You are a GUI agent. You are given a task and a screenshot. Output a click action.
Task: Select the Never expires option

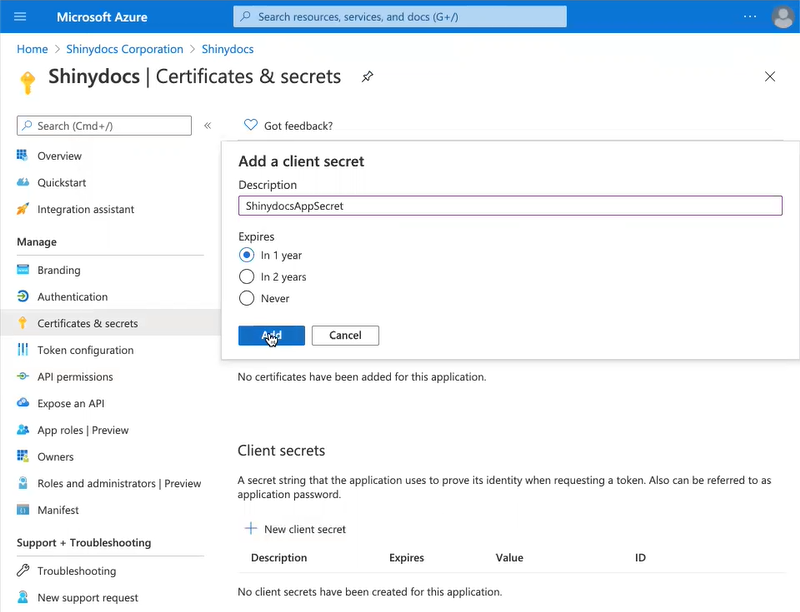click(247, 298)
